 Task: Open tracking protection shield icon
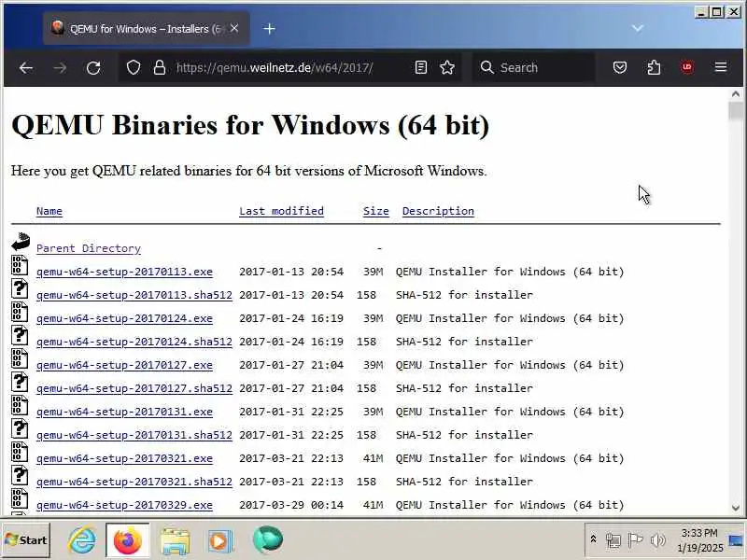pyautogui.click(x=134, y=67)
